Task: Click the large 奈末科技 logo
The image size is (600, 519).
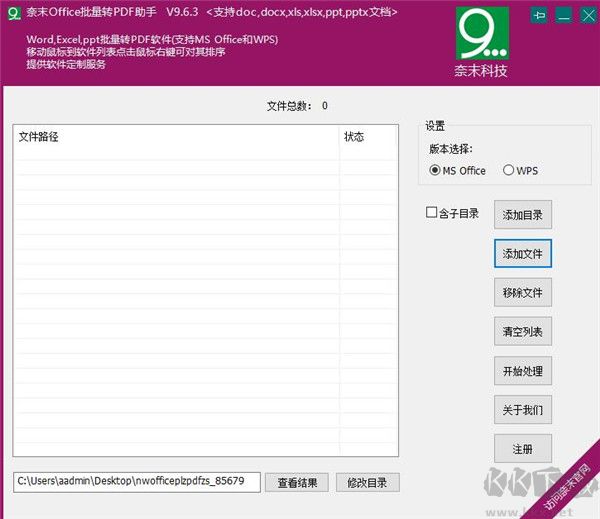Action: (x=482, y=42)
